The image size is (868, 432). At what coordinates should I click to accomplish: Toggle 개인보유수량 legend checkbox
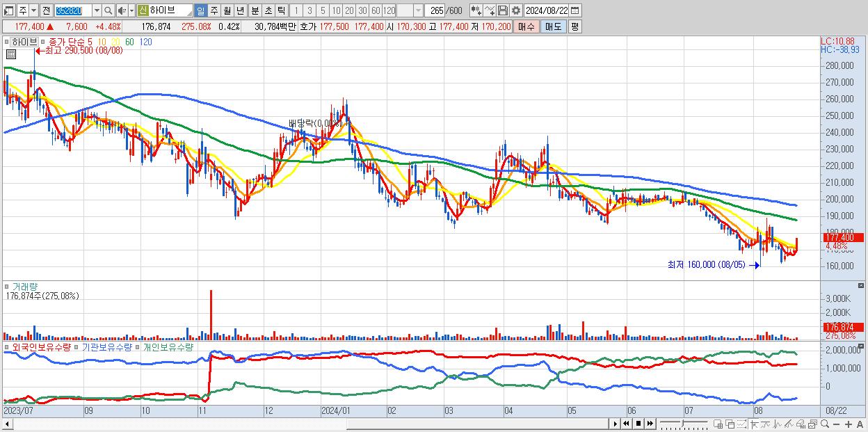click(138, 346)
